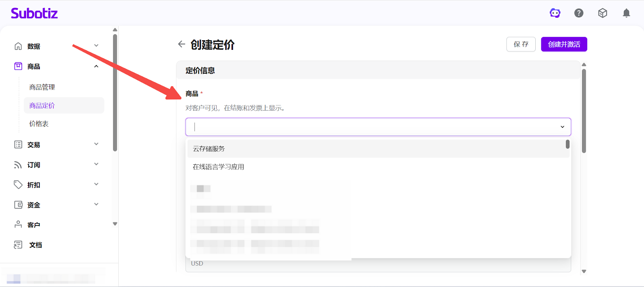Open the notifications bell

[x=626, y=13]
